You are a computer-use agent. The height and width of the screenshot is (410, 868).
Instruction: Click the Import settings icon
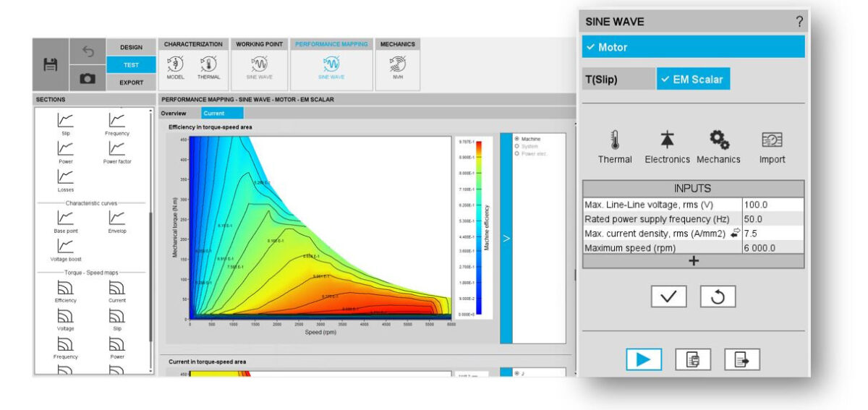pyautogui.click(x=772, y=140)
